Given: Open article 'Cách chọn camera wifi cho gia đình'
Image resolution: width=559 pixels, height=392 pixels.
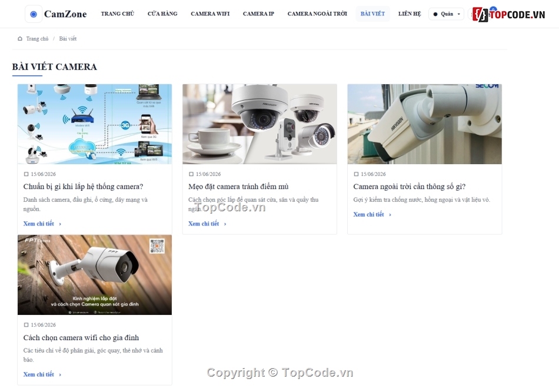Looking at the screenshot, I should (81, 337).
